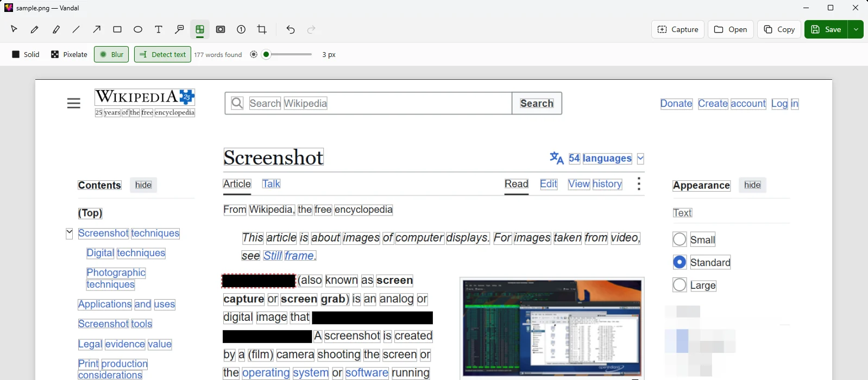Select the Highlighter marker tool
Image resolution: width=868 pixels, height=380 pixels.
pyautogui.click(x=55, y=29)
